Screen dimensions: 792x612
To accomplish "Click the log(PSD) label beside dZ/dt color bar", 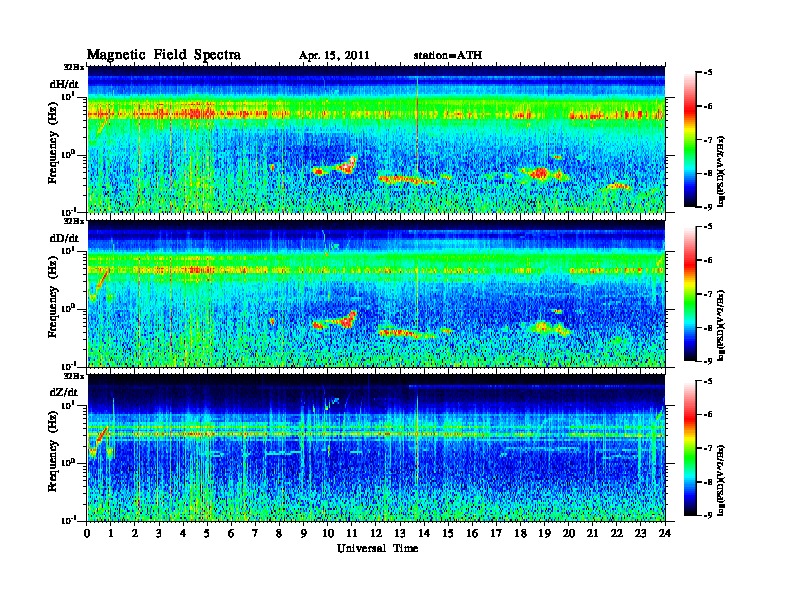I will pos(721,480).
